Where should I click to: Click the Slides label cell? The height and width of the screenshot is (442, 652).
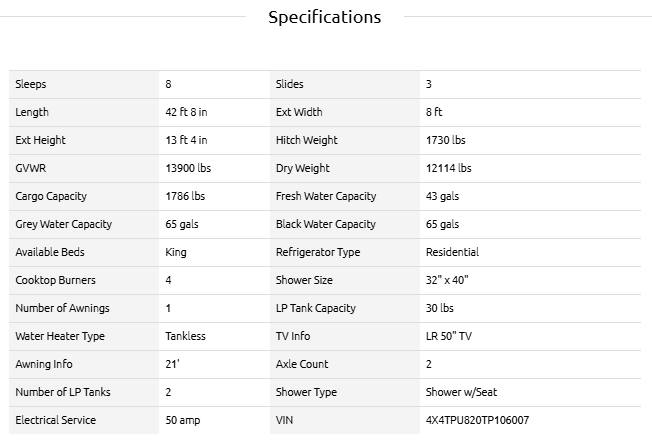pyautogui.click(x=290, y=84)
